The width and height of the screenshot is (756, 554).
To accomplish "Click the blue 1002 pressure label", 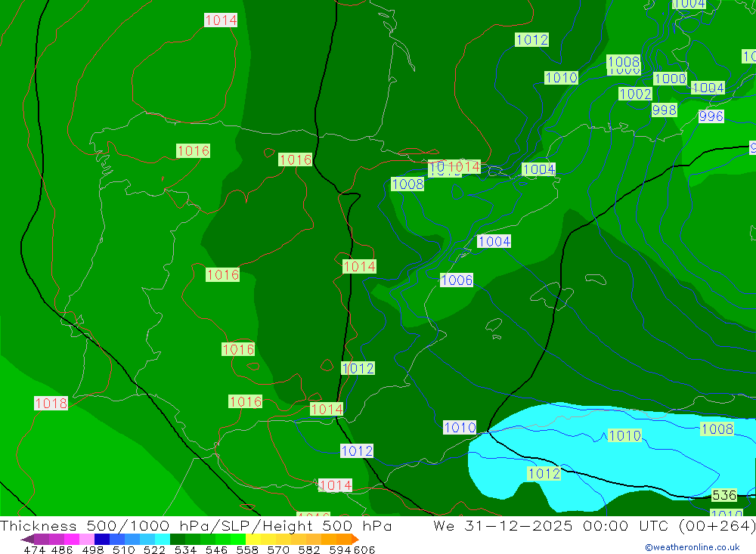I will point(635,94).
